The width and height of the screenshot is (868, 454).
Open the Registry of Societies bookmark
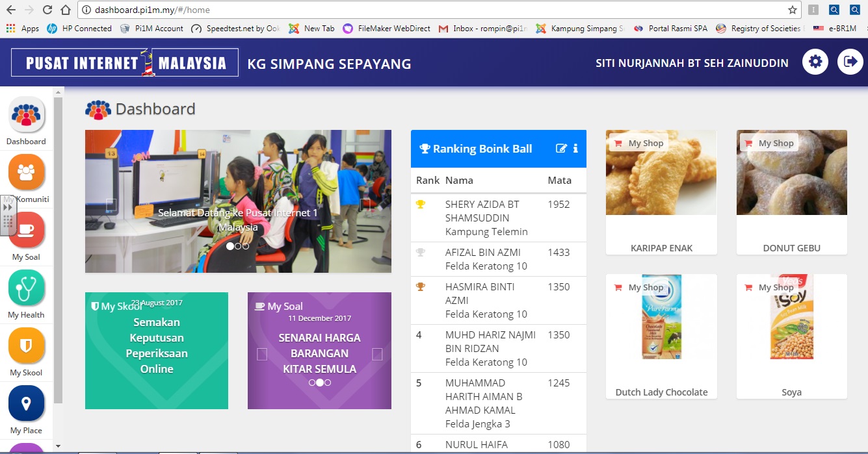tap(760, 29)
